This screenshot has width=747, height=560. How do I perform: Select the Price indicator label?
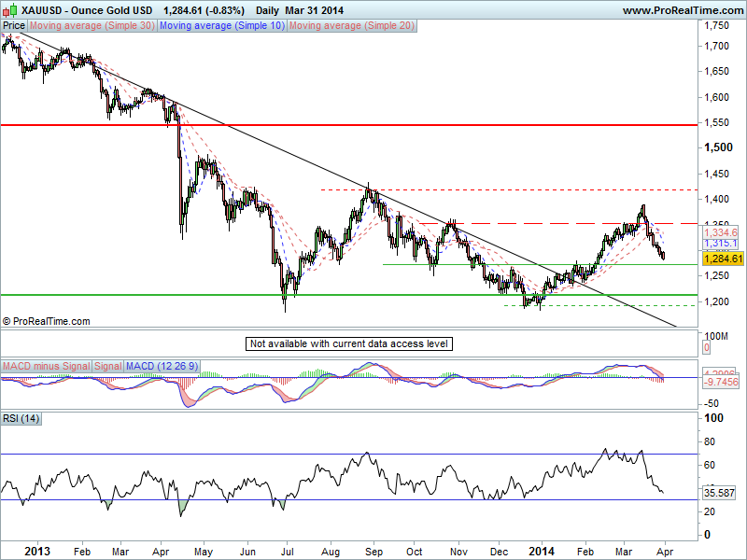pos(14,26)
